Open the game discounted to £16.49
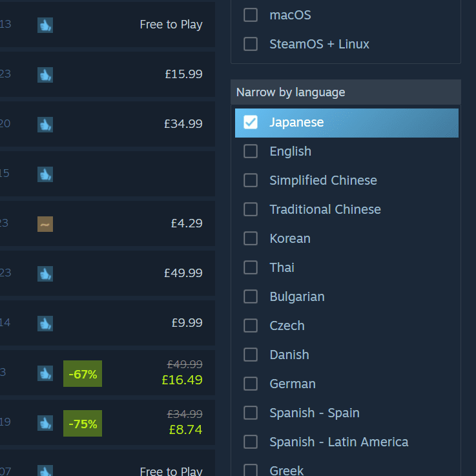Image resolution: width=476 pixels, height=476 pixels. click(181, 380)
